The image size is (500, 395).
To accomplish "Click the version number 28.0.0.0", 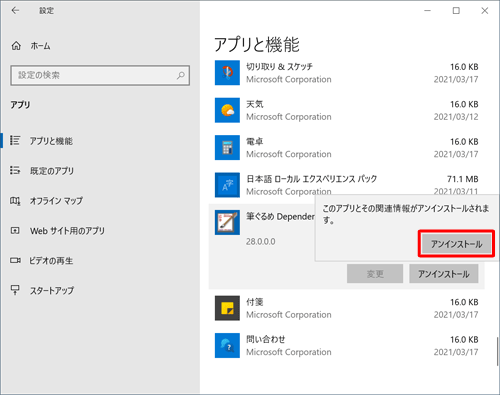I will (261, 241).
